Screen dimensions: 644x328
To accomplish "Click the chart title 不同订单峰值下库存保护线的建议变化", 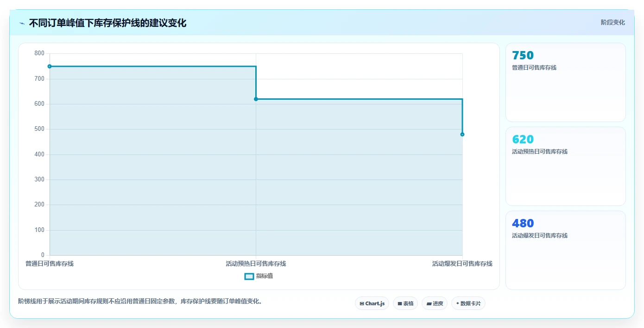I will point(107,23).
